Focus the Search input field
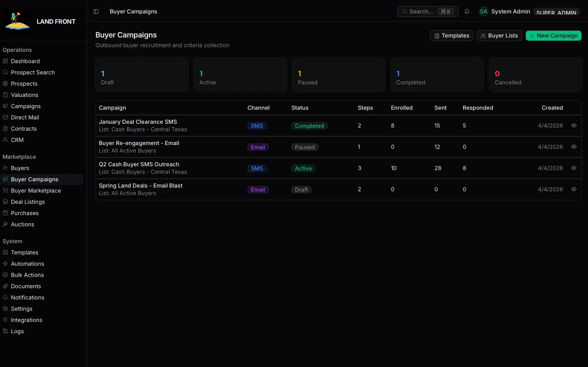 [x=428, y=12]
